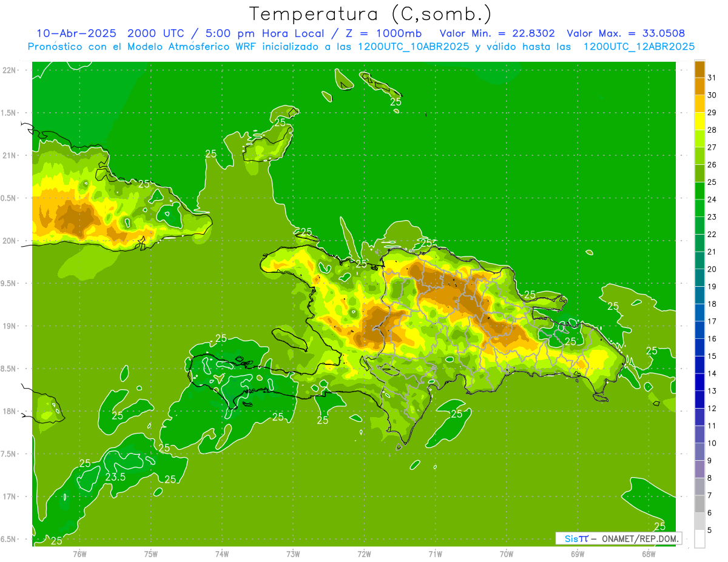Click the "12" legend scale number

tap(712, 408)
